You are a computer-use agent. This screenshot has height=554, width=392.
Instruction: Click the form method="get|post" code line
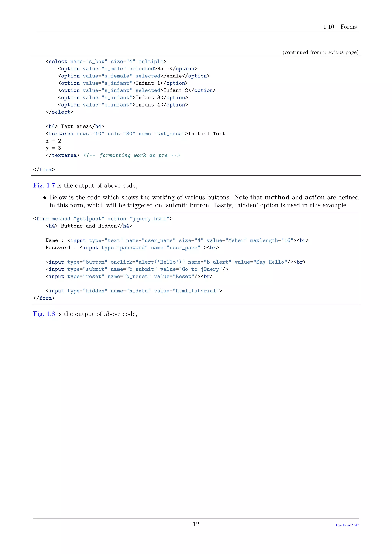(103, 219)
